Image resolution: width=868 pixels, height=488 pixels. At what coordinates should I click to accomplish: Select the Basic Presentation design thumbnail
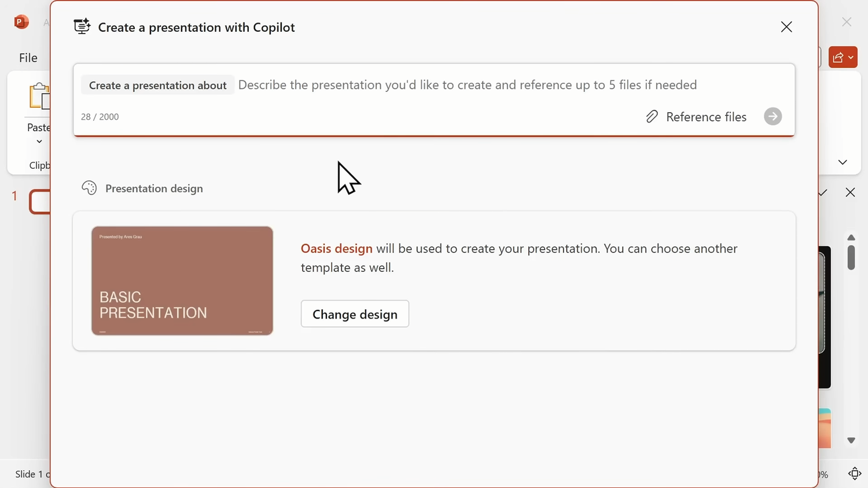coord(182,281)
